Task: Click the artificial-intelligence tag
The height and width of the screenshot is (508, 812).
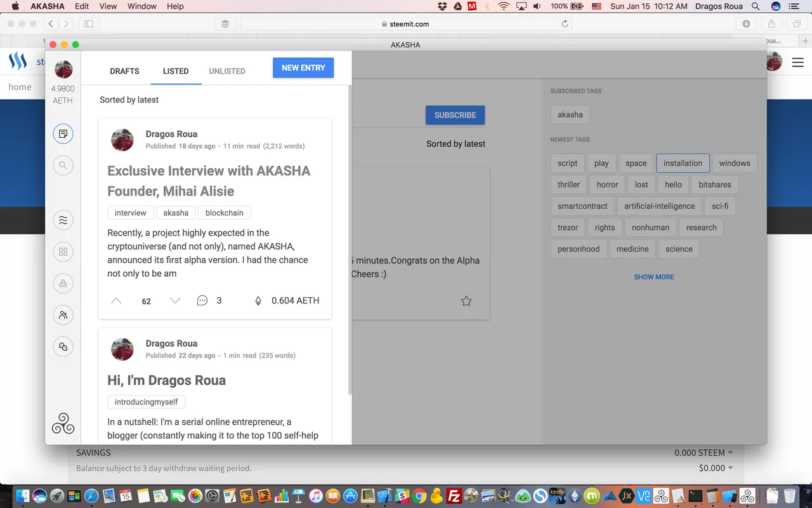Action: point(659,206)
